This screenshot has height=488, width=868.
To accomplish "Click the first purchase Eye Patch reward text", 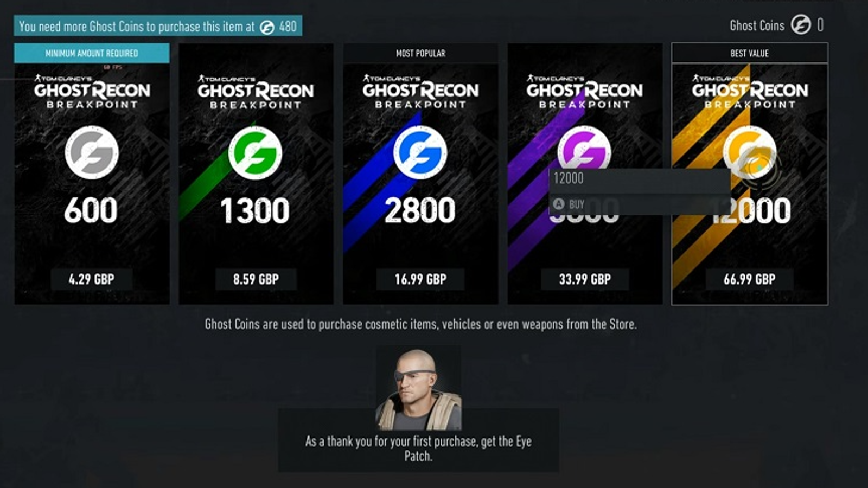I will point(418,448).
